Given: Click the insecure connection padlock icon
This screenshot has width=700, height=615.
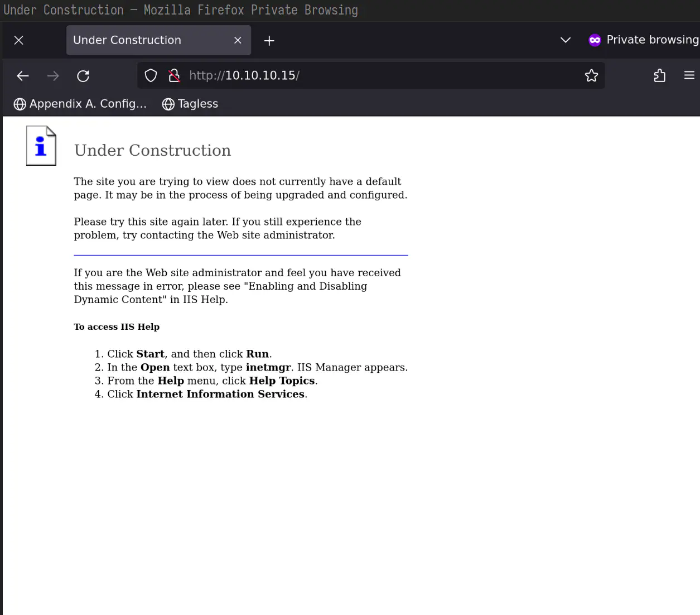Looking at the screenshot, I should (x=174, y=76).
